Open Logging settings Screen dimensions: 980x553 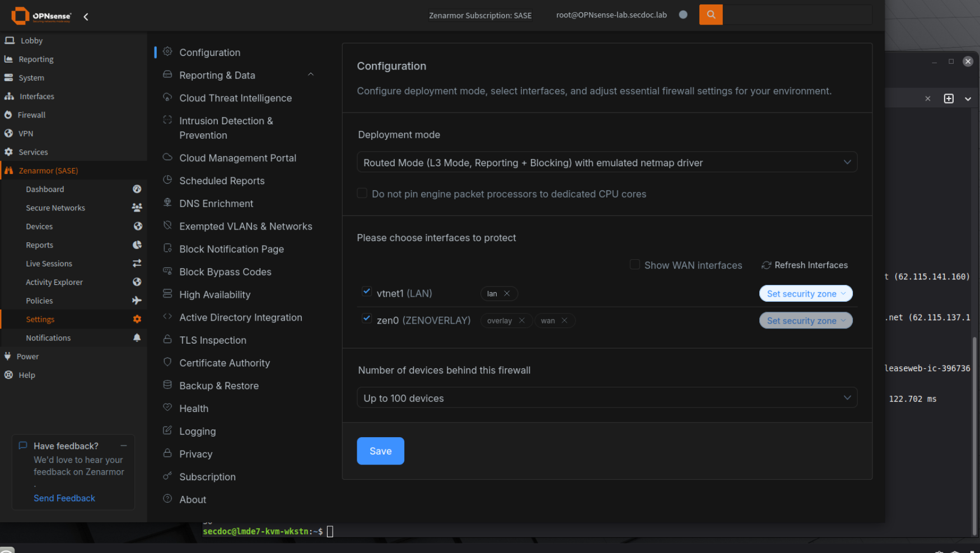click(x=197, y=431)
